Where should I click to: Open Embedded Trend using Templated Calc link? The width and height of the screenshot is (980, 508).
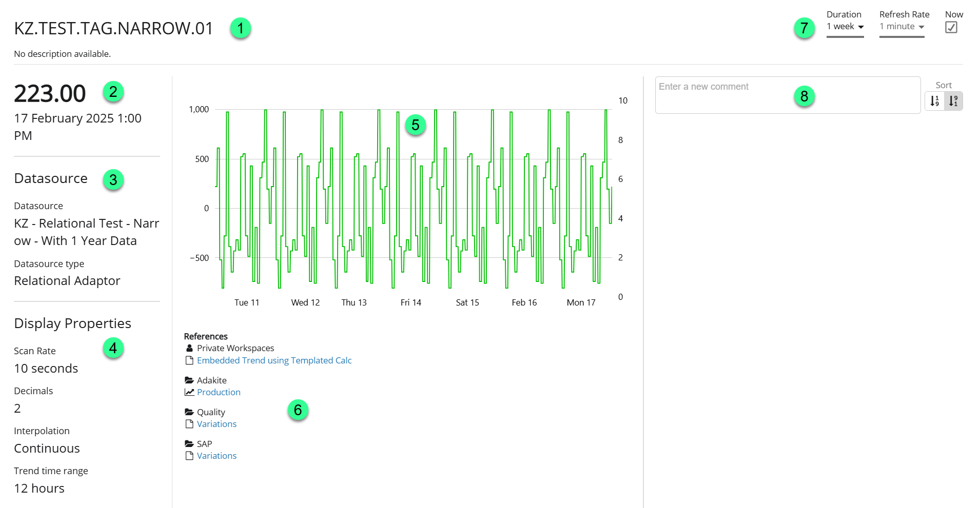[x=274, y=360]
